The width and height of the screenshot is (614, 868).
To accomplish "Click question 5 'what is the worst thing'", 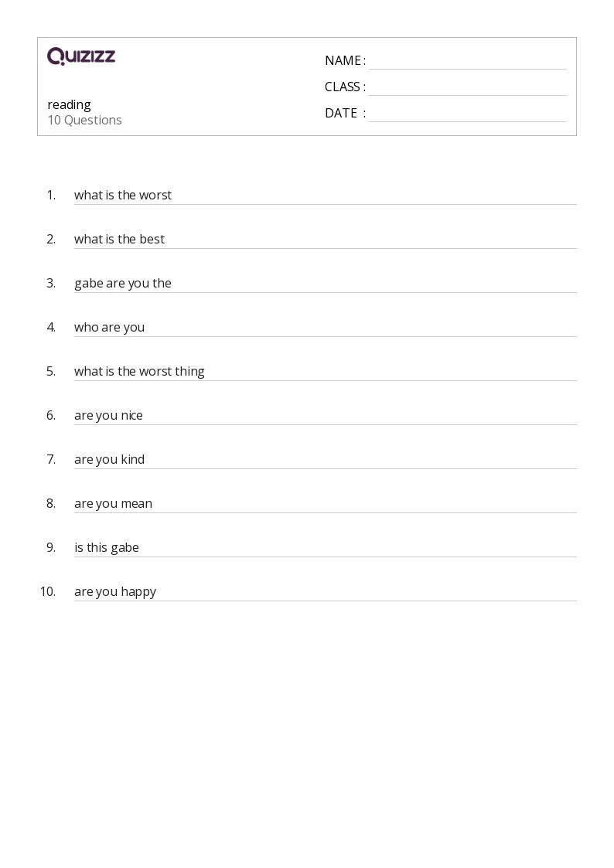I will pyautogui.click(x=139, y=371).
